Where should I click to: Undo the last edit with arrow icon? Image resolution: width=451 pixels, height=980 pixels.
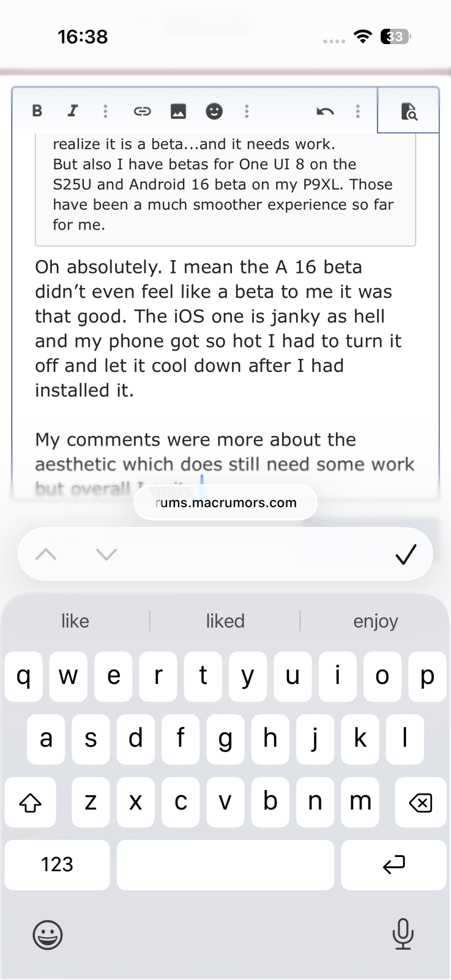pyautogui.click(x=325, y=111)
